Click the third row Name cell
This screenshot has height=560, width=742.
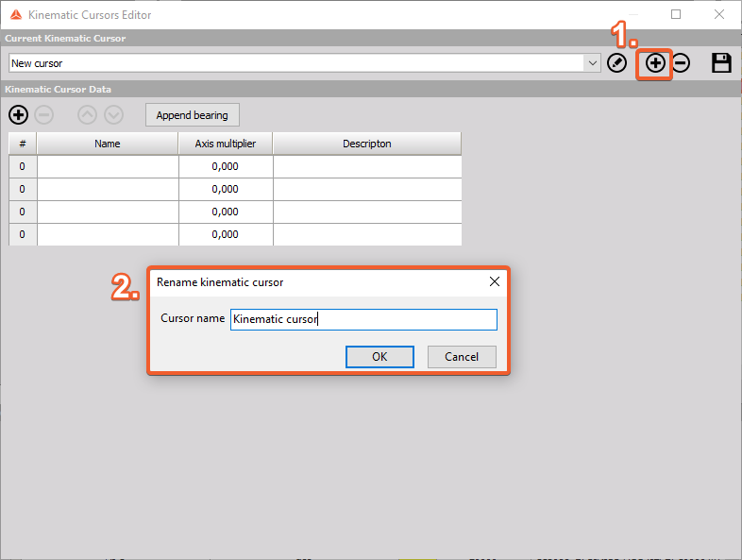108,212
